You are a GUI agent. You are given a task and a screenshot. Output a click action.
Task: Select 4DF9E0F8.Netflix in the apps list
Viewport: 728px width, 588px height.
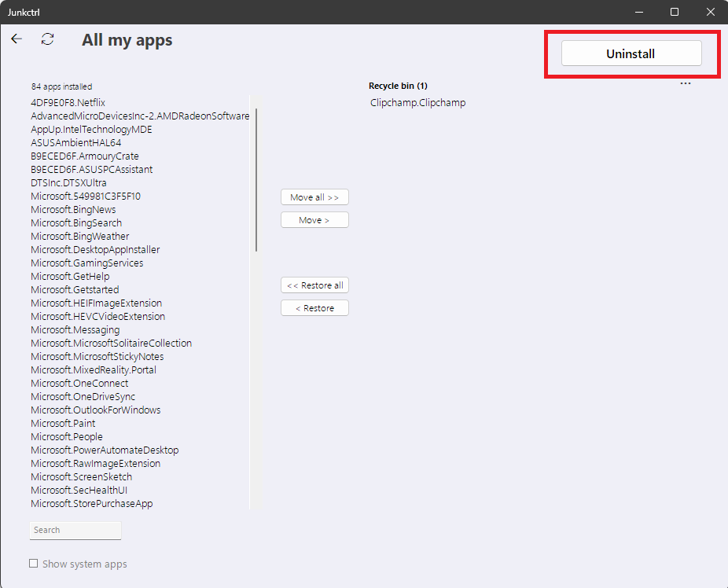(68, 103)
